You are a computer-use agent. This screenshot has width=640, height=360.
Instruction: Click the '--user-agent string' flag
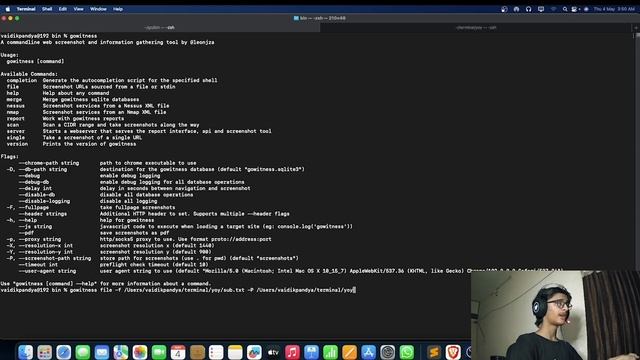[47, 271]
